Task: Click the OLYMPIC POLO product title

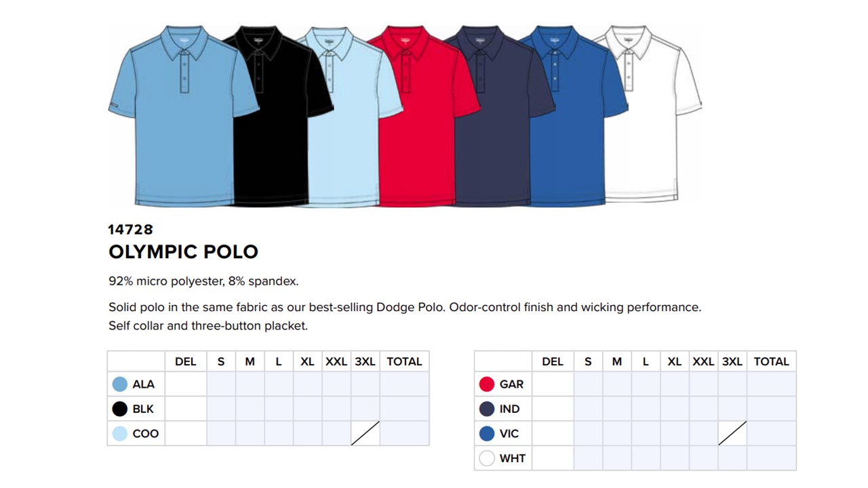Action: pyautogui.click(x=183, y=252)
